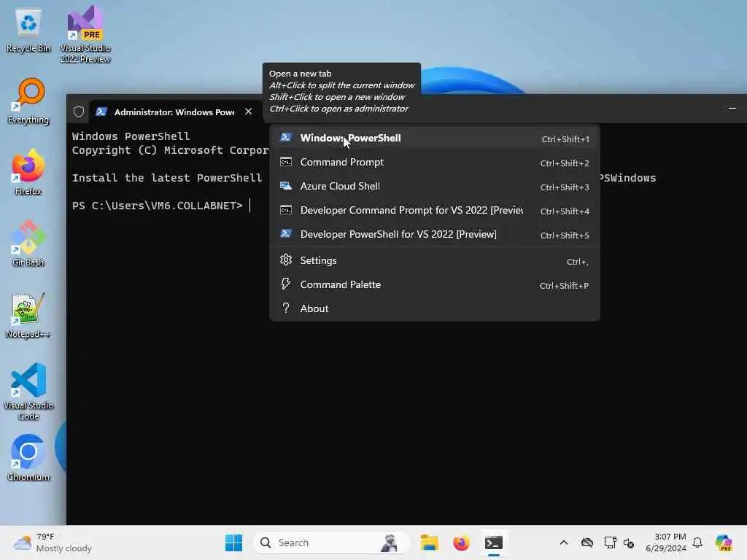Click the Developer Command Prompt icon
Image resolution: width=747 pixels, height=560 pixels.
pos(286,210)
